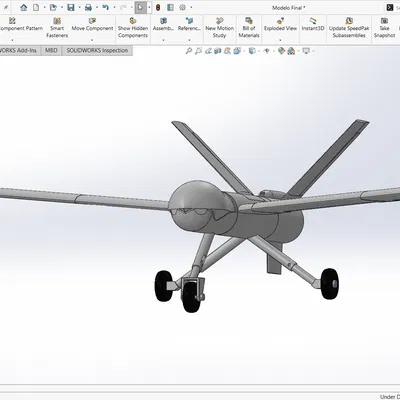
Task: Expand the View Orientation dropdown arrow
Action: 244,51
